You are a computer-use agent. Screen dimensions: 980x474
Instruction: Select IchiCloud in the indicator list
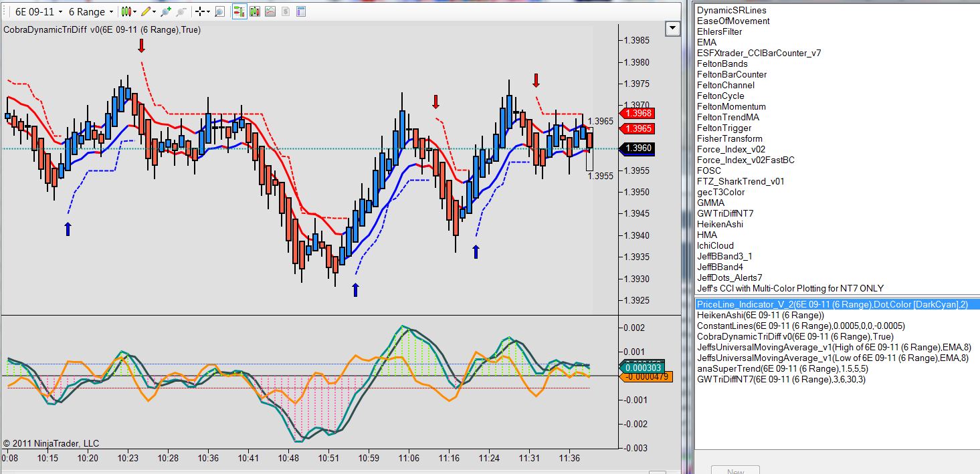715,245
